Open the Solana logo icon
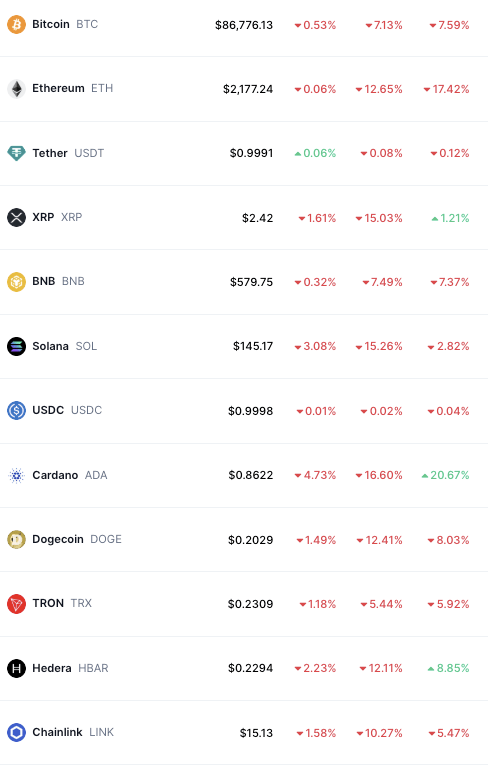The height and width of the screenshot is (768, 488). 16,346
